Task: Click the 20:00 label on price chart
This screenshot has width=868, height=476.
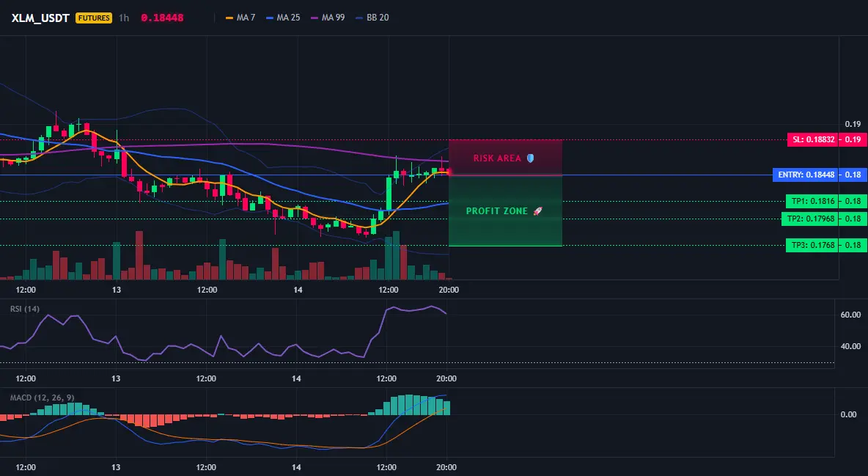Action: coord(449,290)
